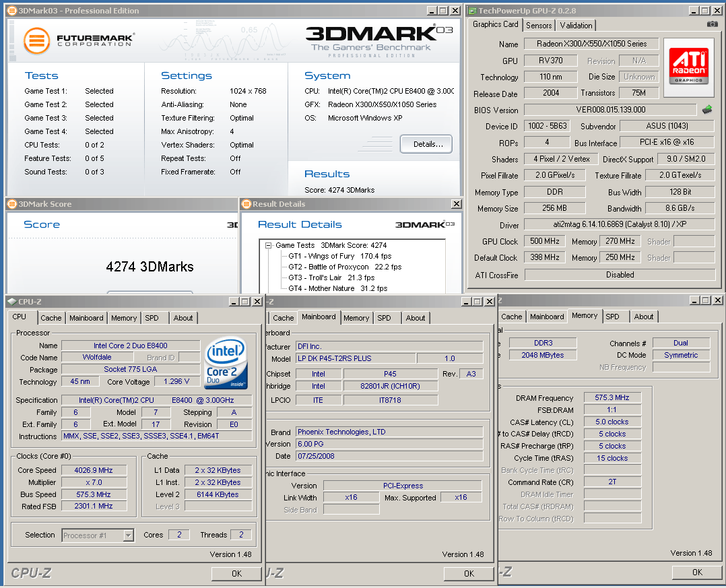Select the Graphics Card tab in GPU-Z
The image size is (726, 588).
[x=495, y=24]
